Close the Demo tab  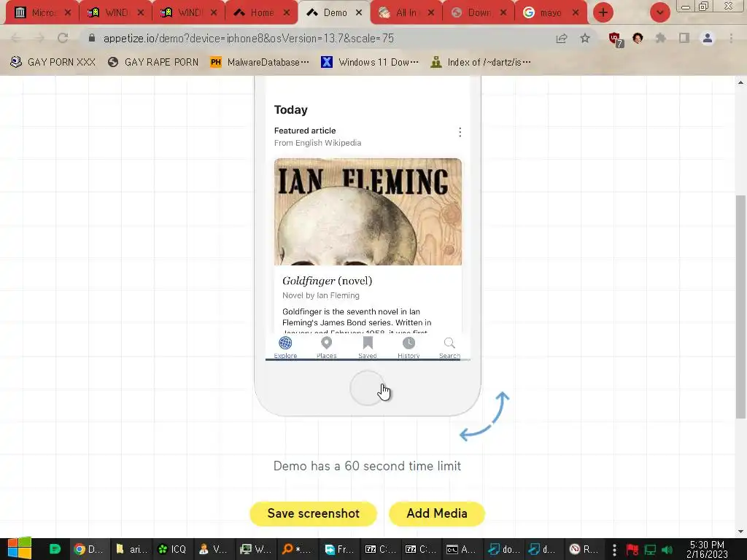click(x=359, y=13)
